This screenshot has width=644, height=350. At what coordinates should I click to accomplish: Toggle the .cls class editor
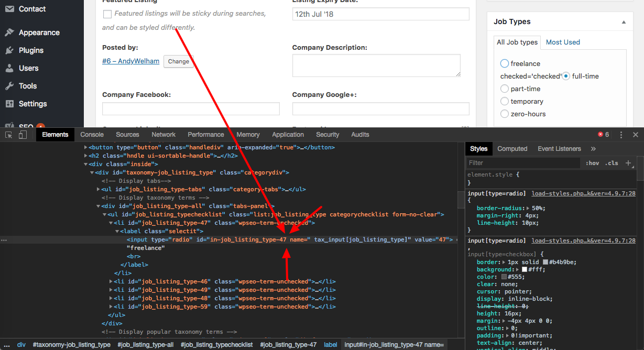point(612,163)
